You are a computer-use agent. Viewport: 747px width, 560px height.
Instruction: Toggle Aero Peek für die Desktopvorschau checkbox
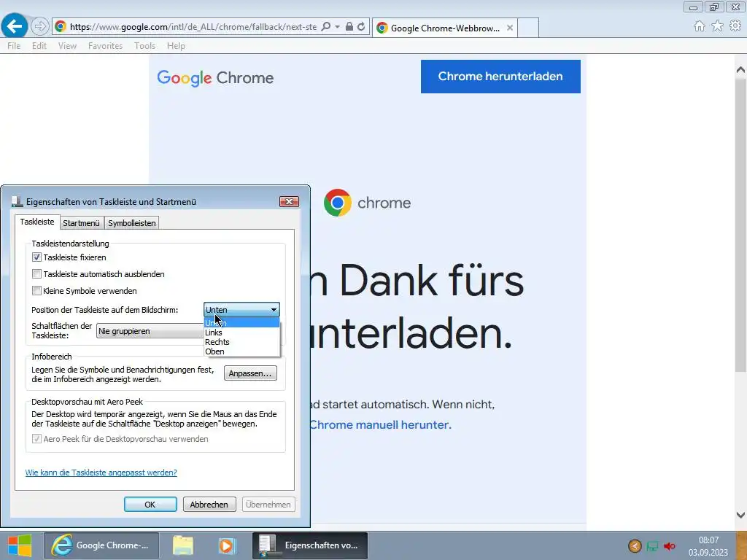pyautogui.click(x=36, y=438)
